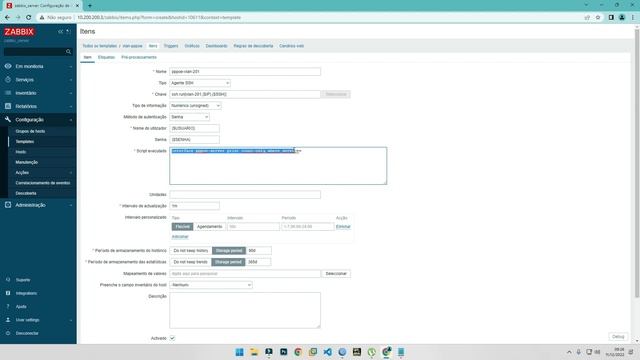Click the Desconectar power icon
Screen dimensions: 640x360
point(8,333)
